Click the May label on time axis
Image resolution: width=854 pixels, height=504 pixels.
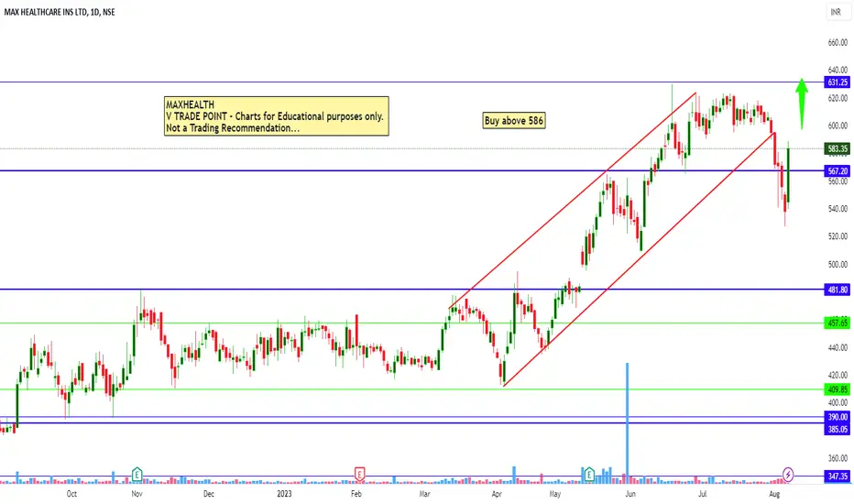point(554,494)
